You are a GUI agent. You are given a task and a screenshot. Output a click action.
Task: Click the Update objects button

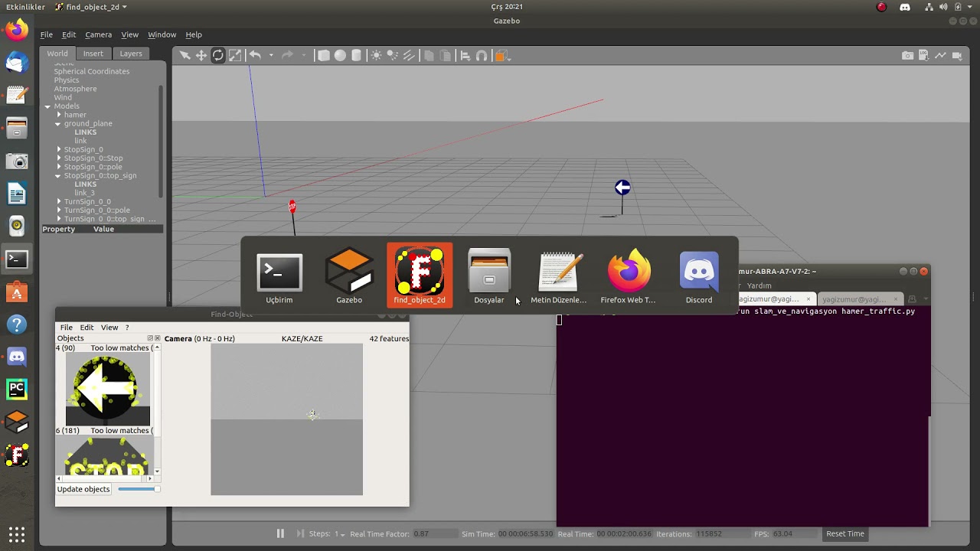coord(83,489)
